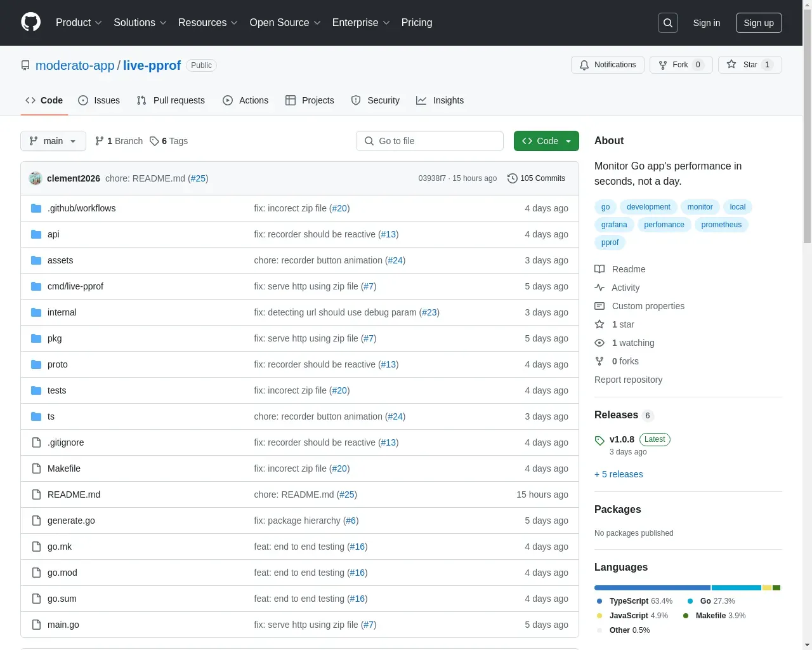Click the main.go file icon
Screen dimensions: 812x650
pos(36,625)
